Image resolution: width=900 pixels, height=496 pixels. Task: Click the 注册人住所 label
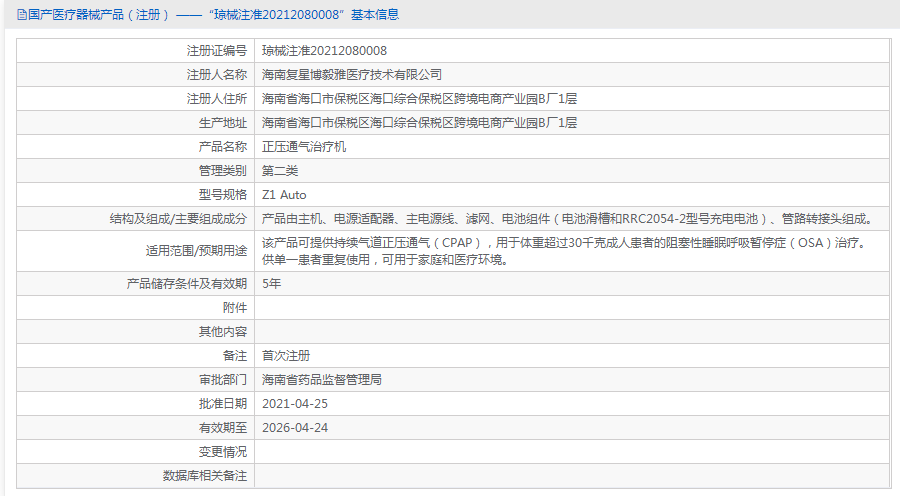216,99
